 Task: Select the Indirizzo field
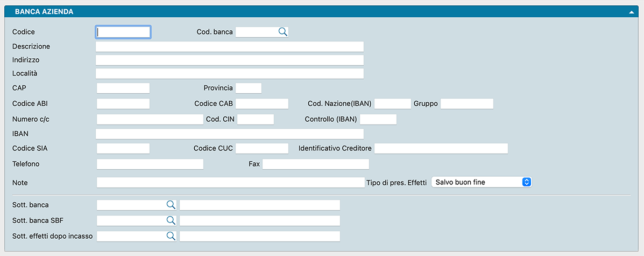229,60
